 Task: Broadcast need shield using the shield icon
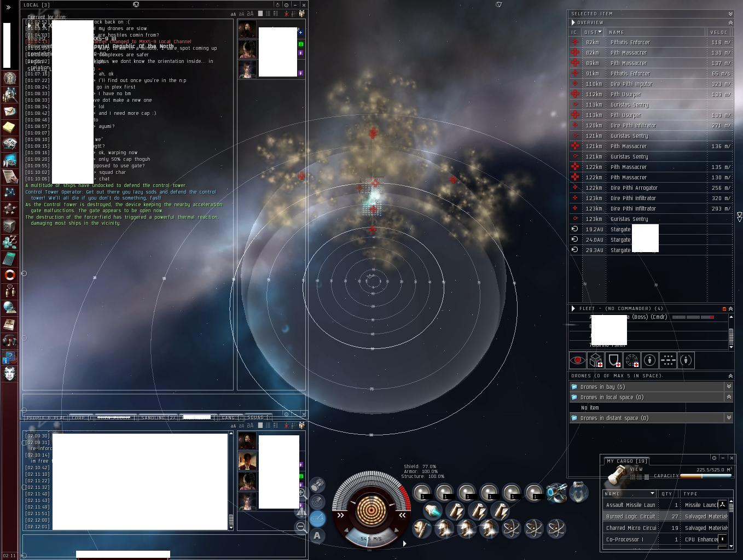614,360
